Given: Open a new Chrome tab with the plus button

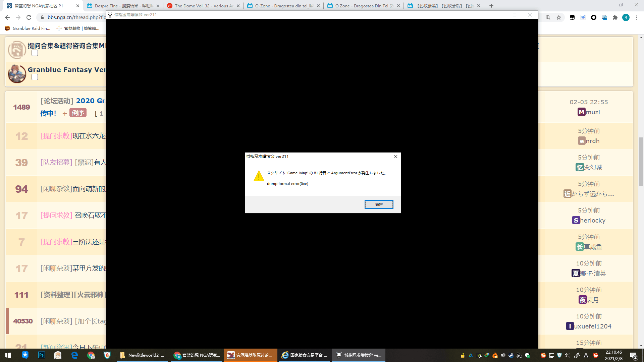Looking at the screenshot, I should [x=491, y=6].
